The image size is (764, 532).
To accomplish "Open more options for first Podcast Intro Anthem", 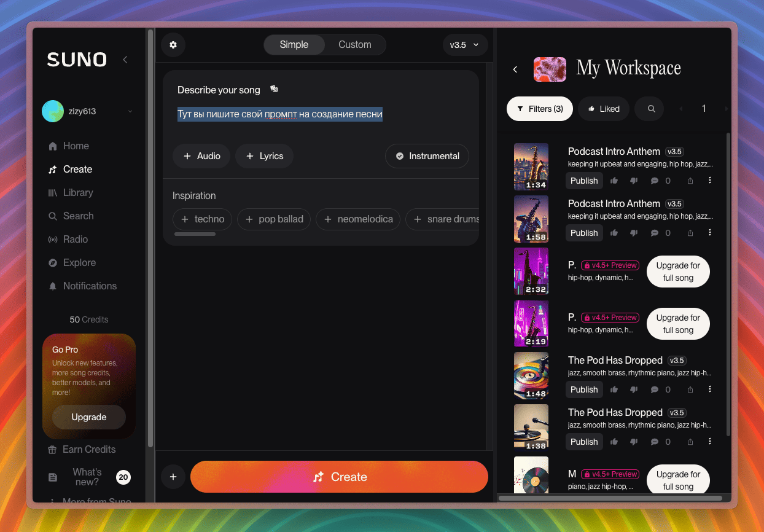I will [x=710, y=181].
